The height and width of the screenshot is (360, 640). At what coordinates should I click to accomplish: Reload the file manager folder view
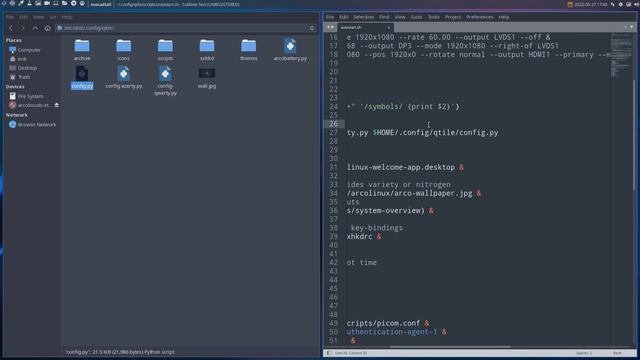click(x=312, y=28)
